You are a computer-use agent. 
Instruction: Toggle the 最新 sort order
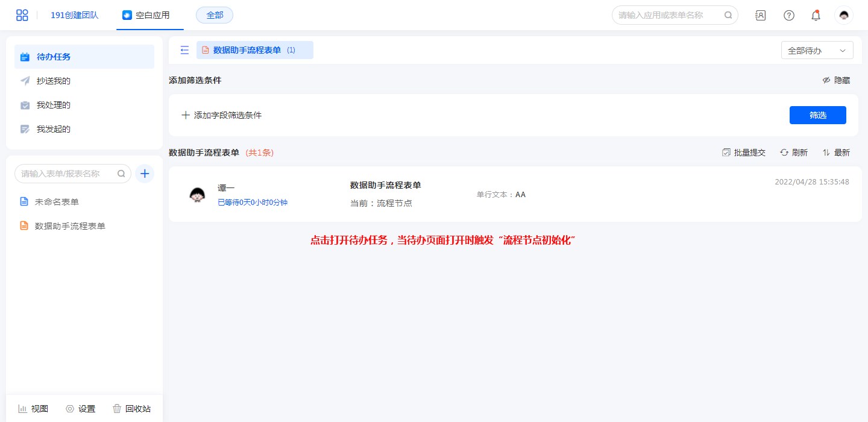[836, 153]
